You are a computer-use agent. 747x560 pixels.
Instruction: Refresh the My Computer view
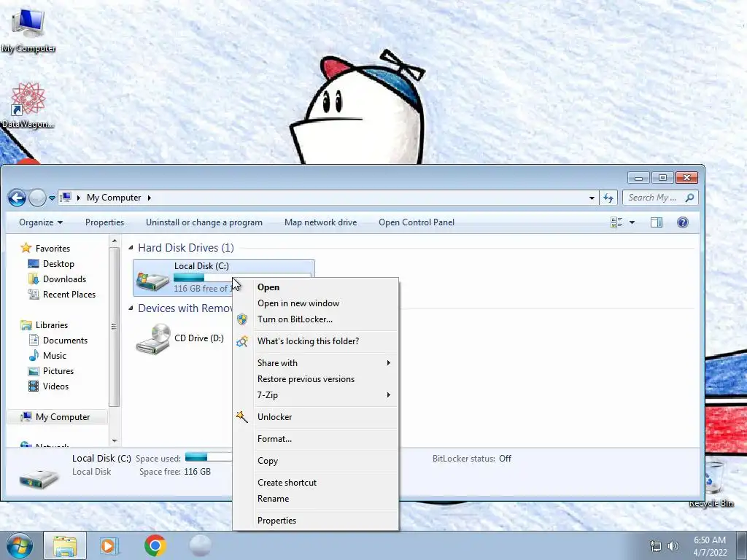point(608,198)
